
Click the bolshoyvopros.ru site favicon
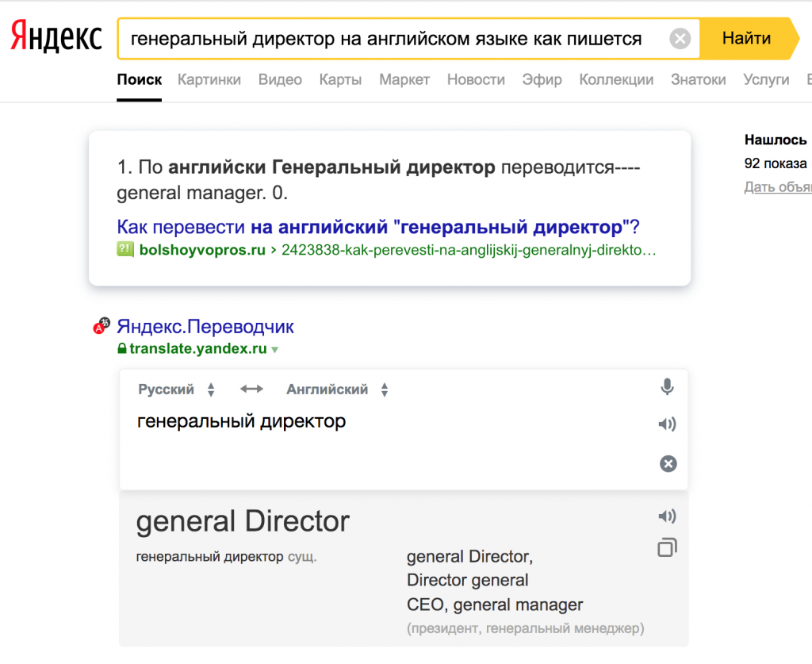pyautogui.click(x=125, y=250)
